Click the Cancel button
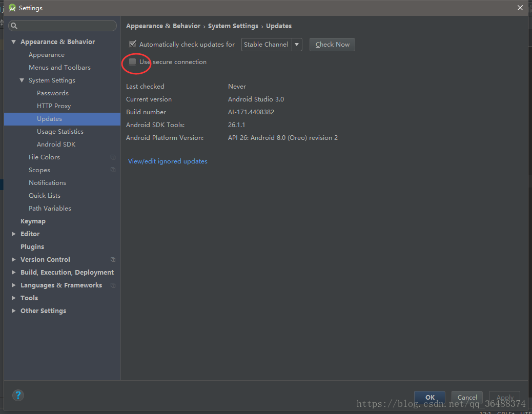This screenshot has height=414, width=532. point(467,398)
